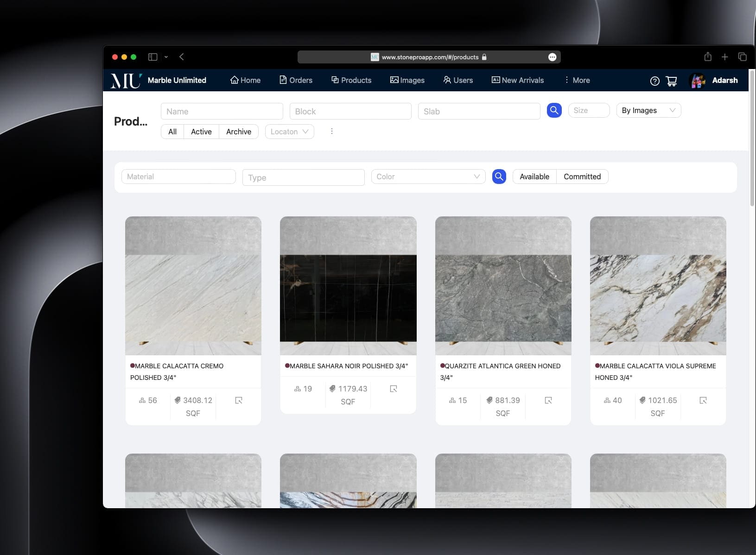Open details icon on Sahara Noir card
The width and height of the screenshot is (756, 555).
(394, 389)
